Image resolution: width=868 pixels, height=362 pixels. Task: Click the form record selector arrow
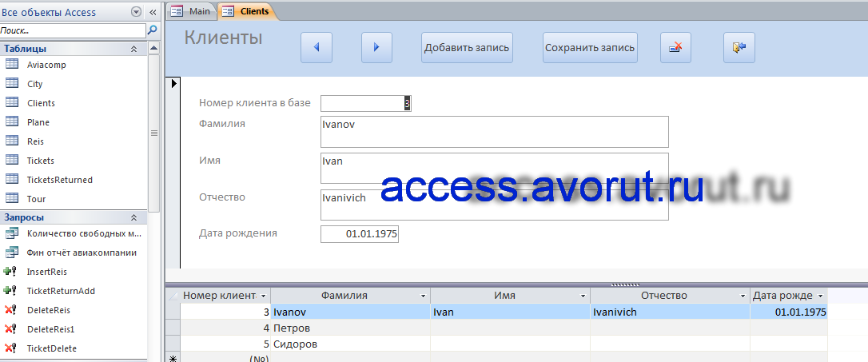[173, 84]
